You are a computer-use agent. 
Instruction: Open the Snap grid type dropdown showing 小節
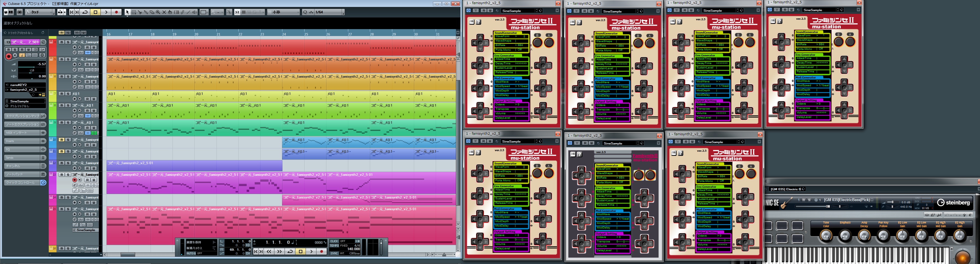click(x=283, y=12)
